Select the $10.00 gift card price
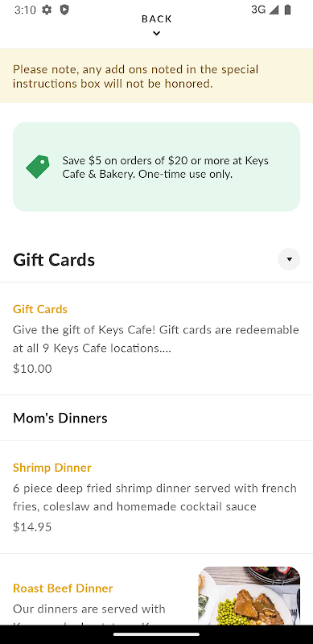313x644 pixels. (32, 369)
